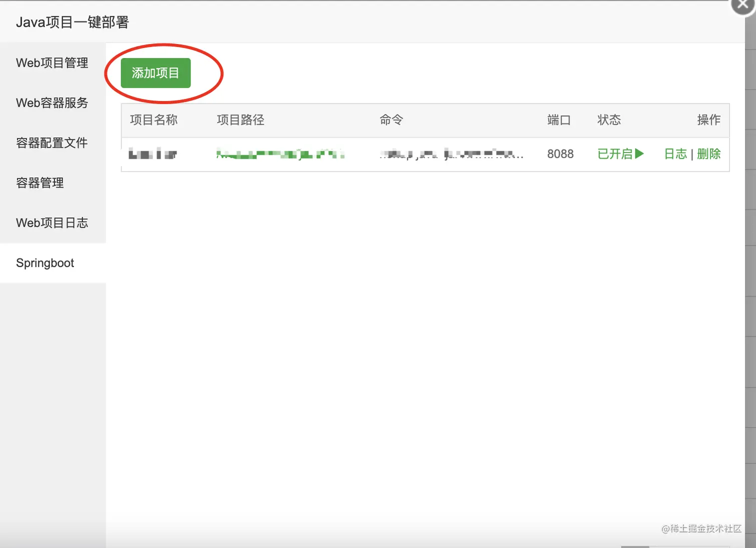The width and height of the screenshot is (756, 548).
Task: Click 删除 link for port 8088 project
Action: (x=709, y=154)
